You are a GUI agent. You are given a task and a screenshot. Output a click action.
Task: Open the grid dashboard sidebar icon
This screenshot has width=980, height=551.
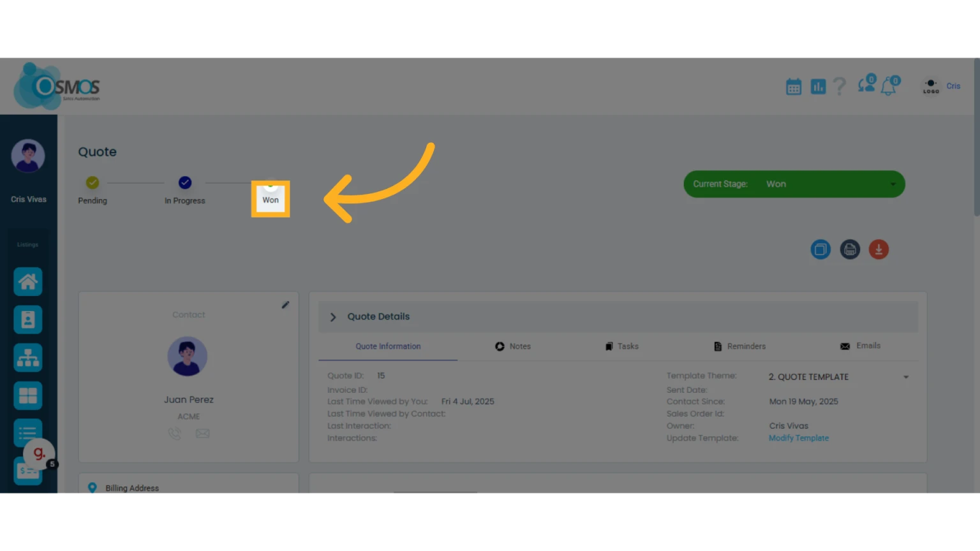[28, 395]
